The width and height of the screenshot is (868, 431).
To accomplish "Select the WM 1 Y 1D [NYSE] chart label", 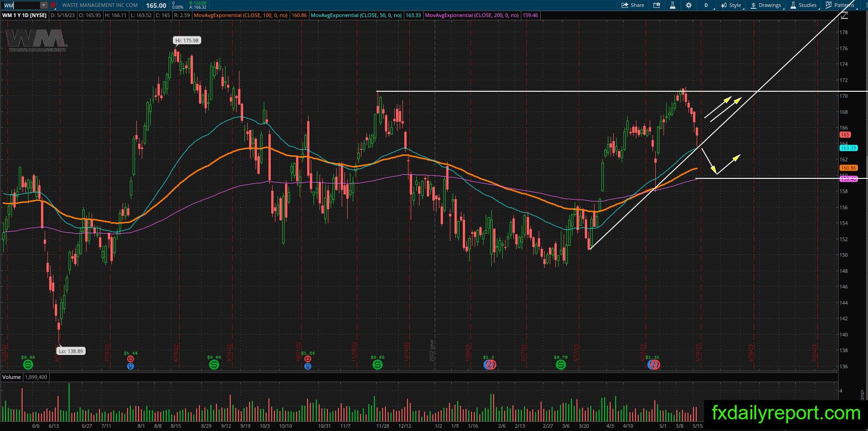I will (24, 15).
